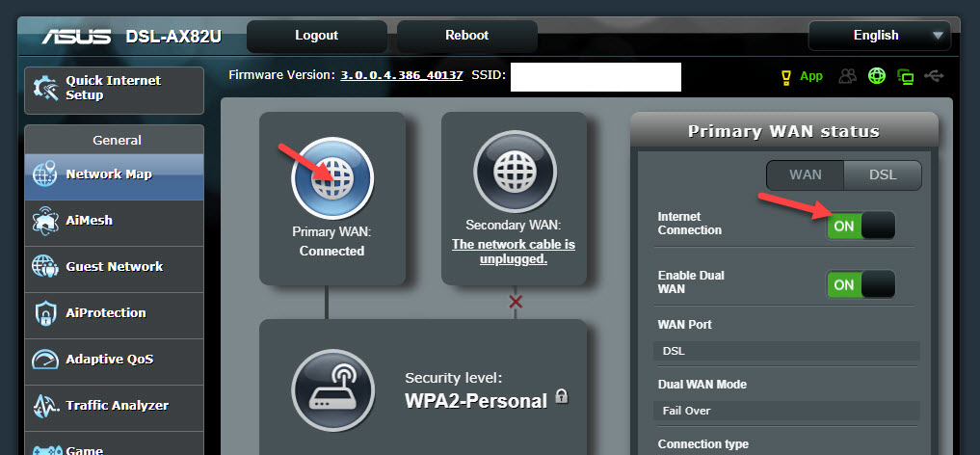This screenshot has width=980, height=455.
Task: Click the 'Secondary WAN:' caption
Action: 514,225
